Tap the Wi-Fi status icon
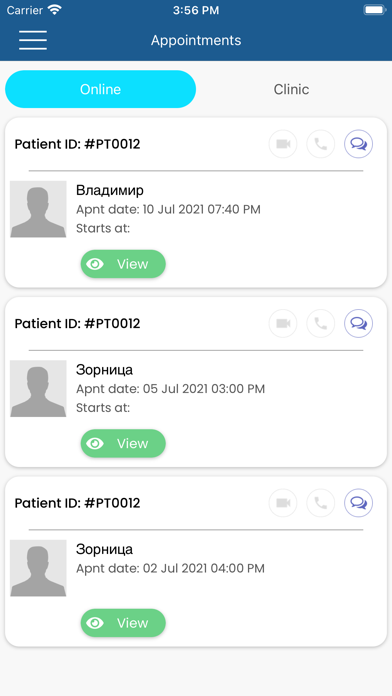Image resolution: width=392 pixels, height=696 pixels. [x=55, y=10]
